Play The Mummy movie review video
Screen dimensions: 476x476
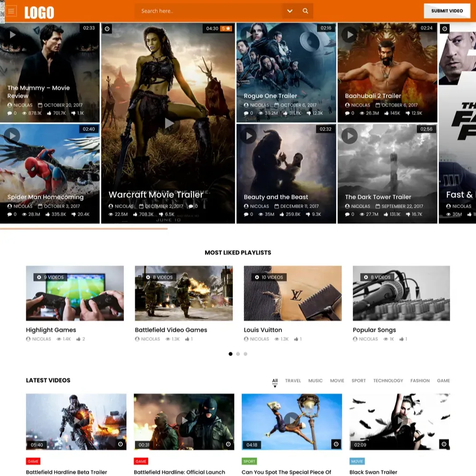tap(12, 34)
